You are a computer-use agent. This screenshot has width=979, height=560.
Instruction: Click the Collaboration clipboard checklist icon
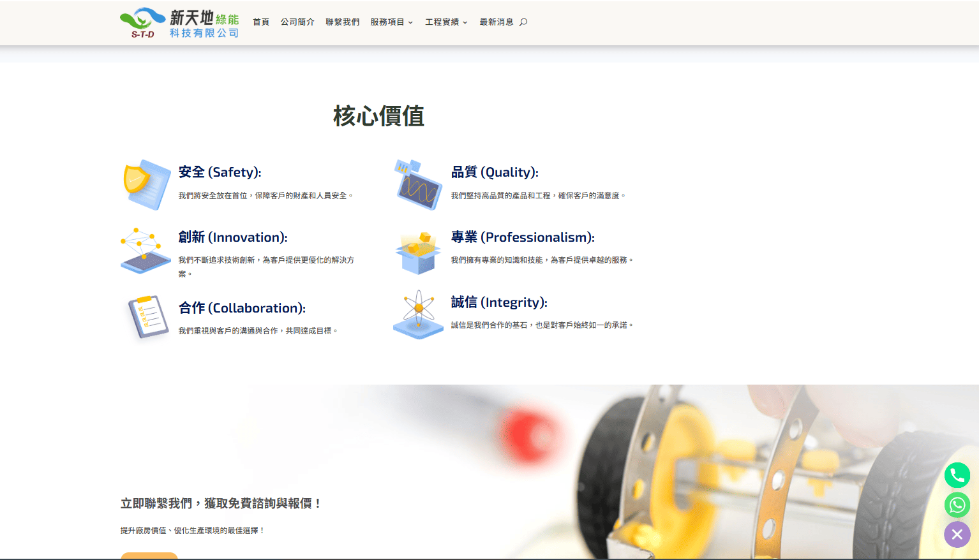[x=147, y=317]
